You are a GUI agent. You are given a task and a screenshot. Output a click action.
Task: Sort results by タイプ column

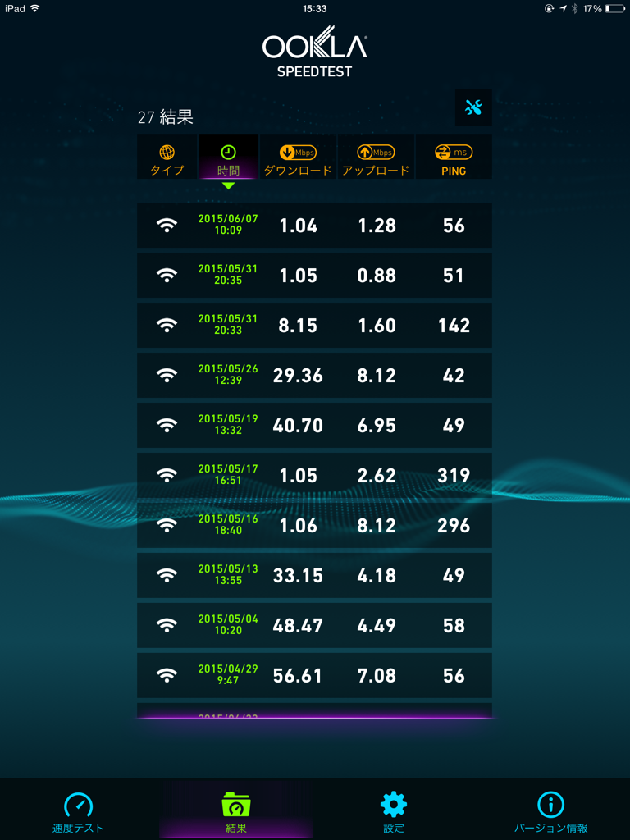(167, 157)
